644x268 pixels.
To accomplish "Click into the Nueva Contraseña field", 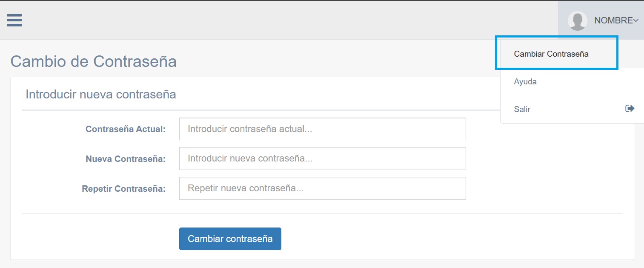I will (322, 158).
